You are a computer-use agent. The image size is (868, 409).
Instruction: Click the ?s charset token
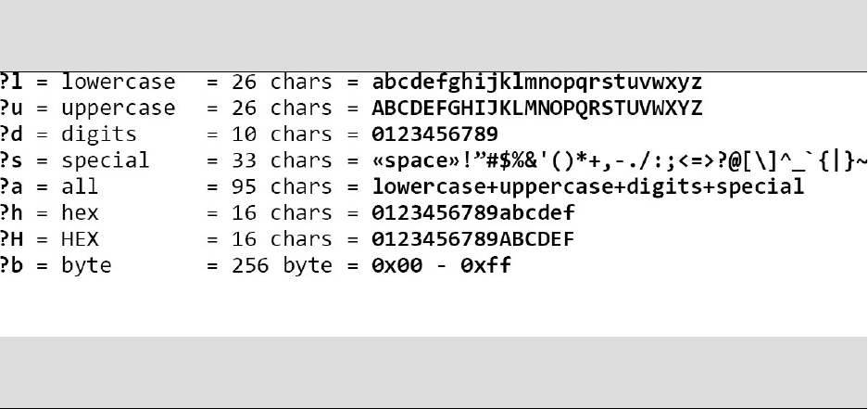click(12, 160)
